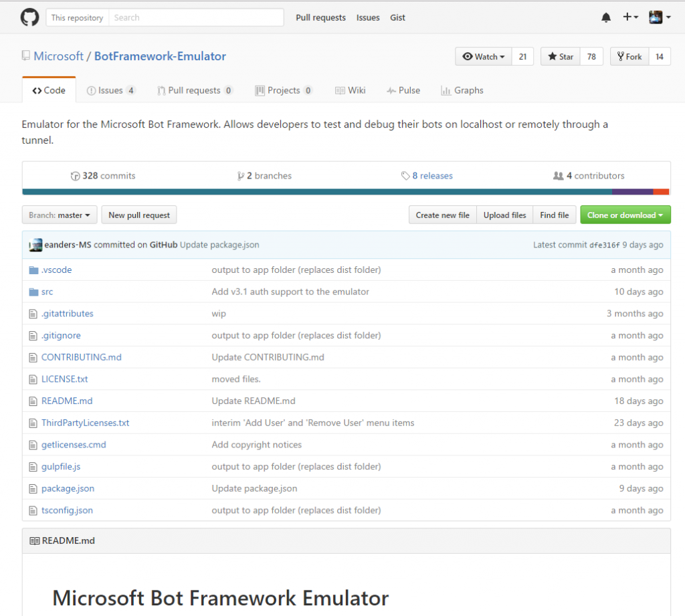Open BotFramework-Emulator repository link
Image resolution: width=685 pixels, height=616 pixels.
[x=160, y=56]
